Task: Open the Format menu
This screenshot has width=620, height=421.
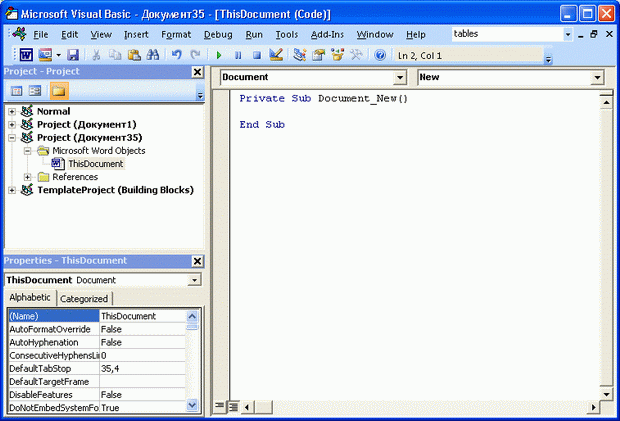Action: pyautogui.click(x=176, y=35)
